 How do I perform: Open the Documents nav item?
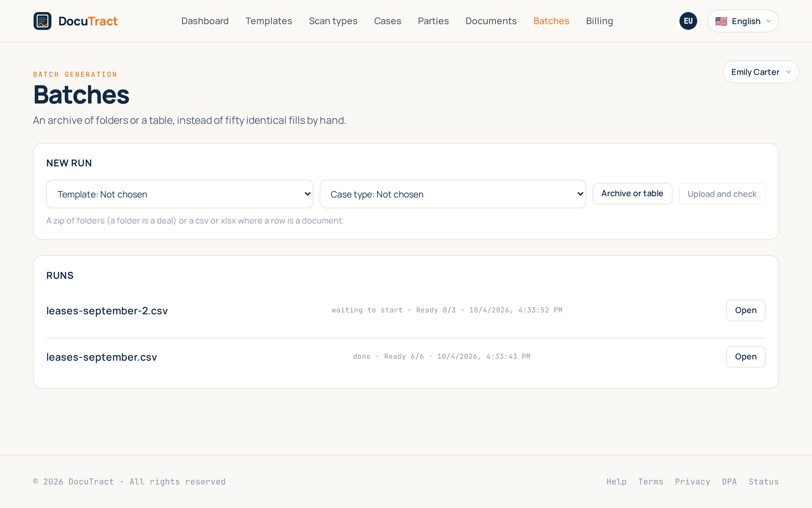(491, 21)
